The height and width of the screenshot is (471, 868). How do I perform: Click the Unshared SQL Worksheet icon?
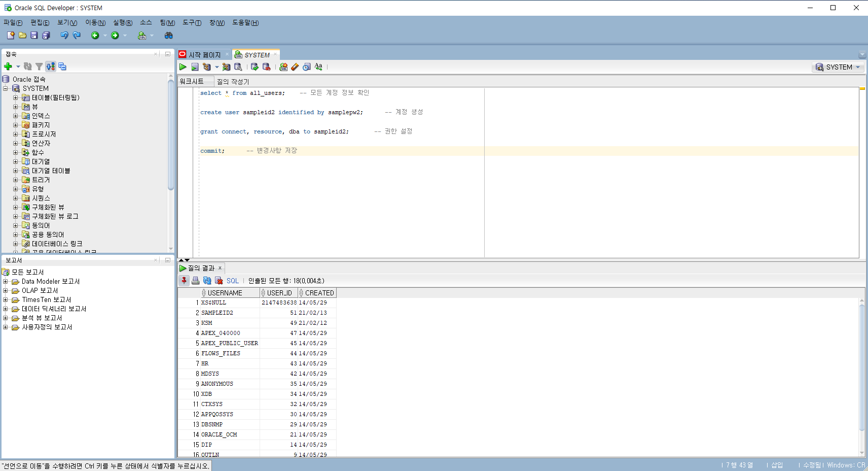[283, 67]
